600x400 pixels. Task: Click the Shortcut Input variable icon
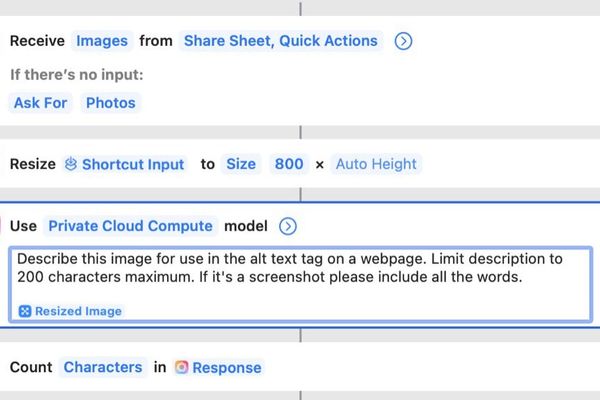click(x=71, y=164)
